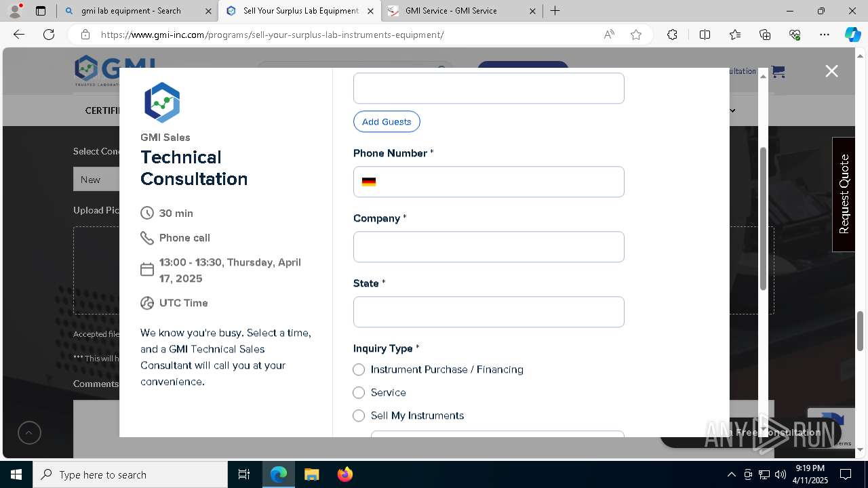Add this page to favorites

[x=636, y=35]
